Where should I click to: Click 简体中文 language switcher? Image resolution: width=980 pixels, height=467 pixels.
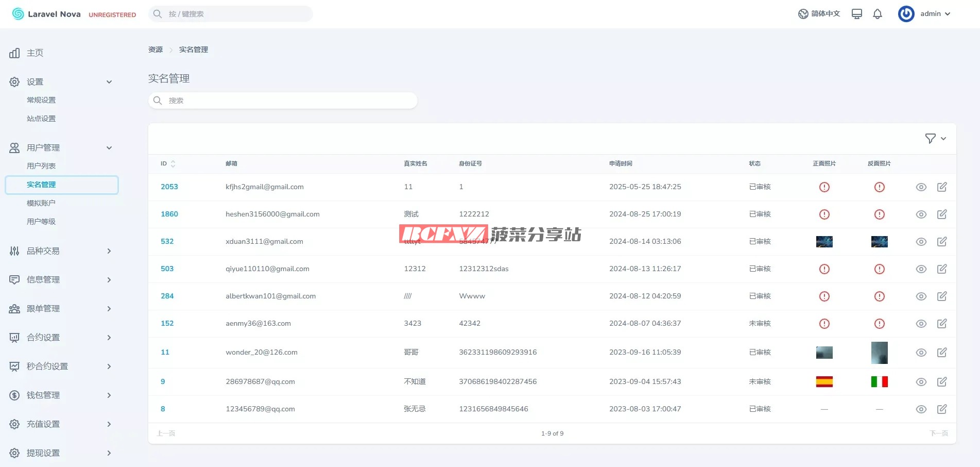[819, 14]
